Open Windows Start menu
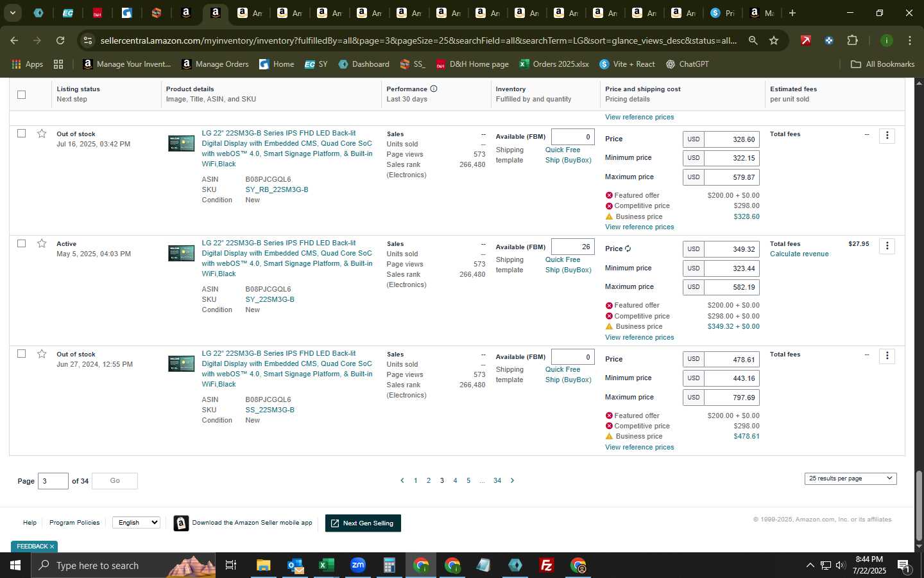Image resolution: width=924 pixels, height=578 pixels. point(15,565)
